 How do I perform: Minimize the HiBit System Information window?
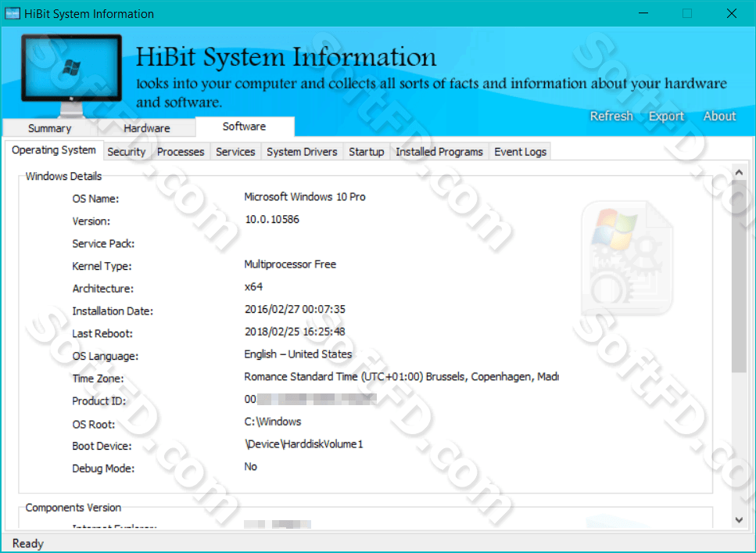pos(643,13)
